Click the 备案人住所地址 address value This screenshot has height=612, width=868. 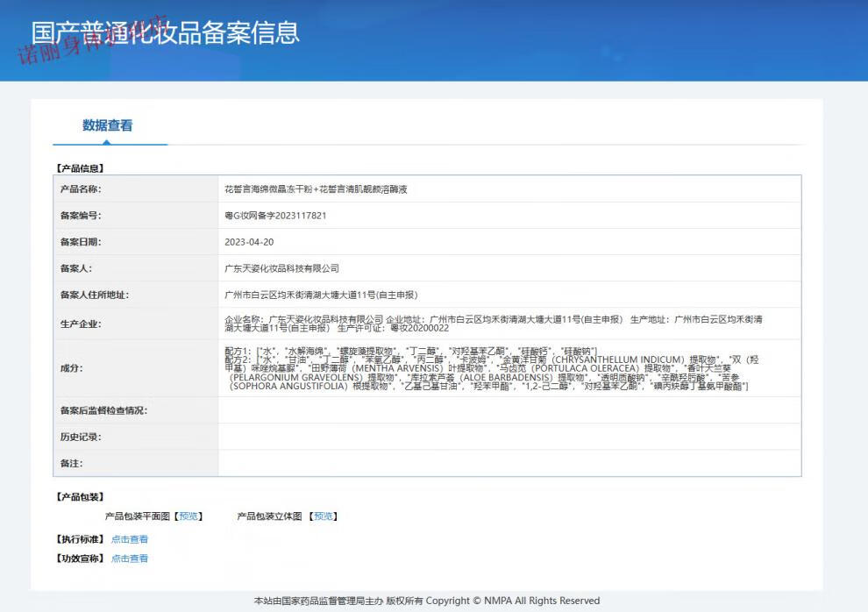[x=321, y=295]
